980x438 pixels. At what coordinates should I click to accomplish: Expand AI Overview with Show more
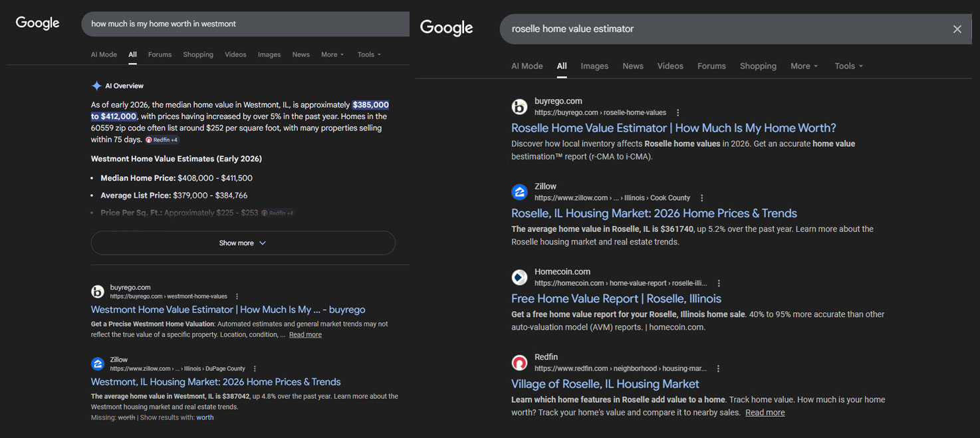[243, 243]
